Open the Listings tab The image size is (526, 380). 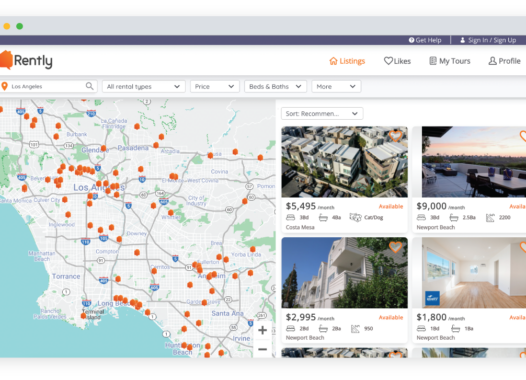[x=347, y=61]
